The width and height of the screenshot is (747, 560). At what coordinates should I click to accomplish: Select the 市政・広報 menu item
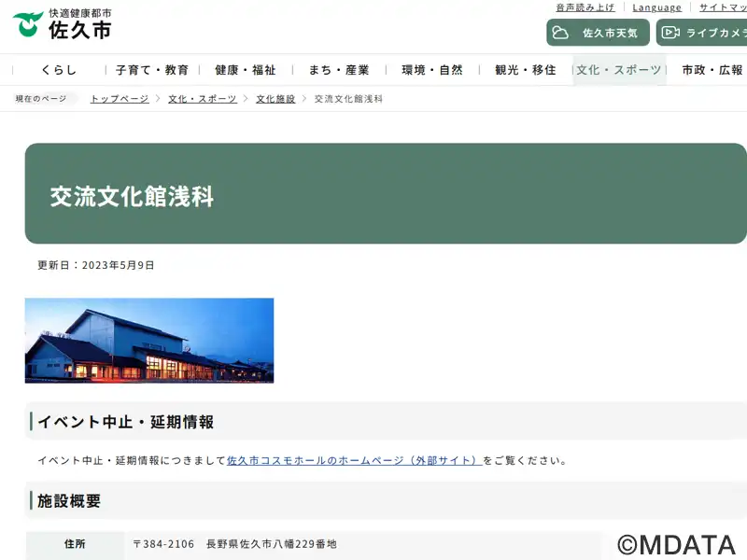(712, 70)
